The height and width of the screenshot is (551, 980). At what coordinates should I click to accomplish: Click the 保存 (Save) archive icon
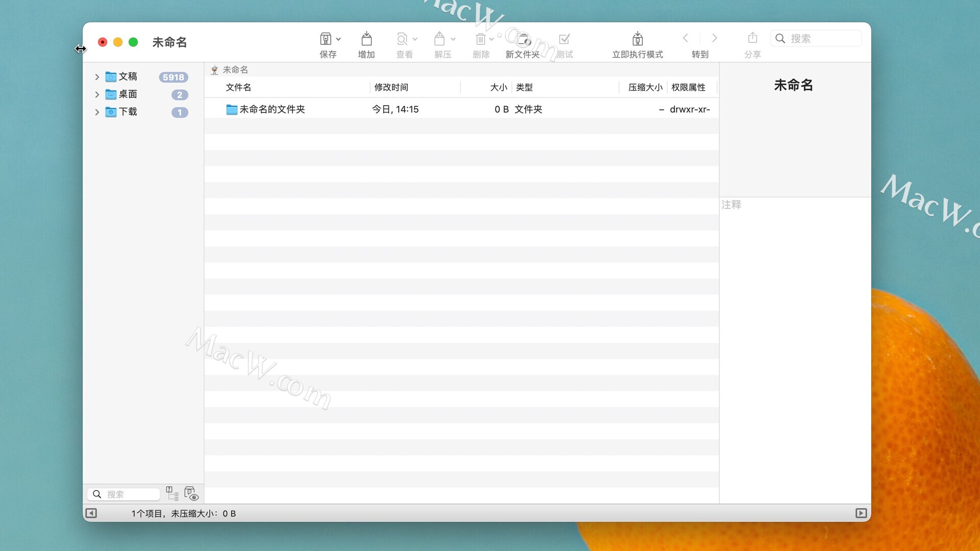pos(326,39)
